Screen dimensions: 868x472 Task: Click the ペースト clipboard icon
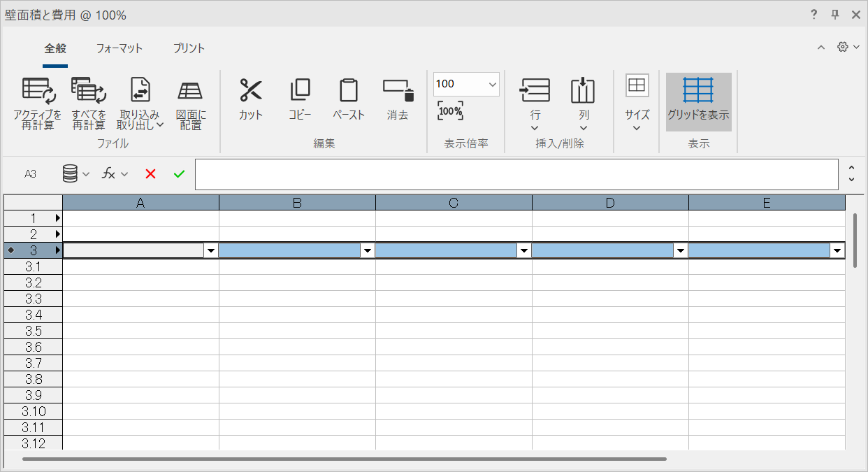pos(348,91)
